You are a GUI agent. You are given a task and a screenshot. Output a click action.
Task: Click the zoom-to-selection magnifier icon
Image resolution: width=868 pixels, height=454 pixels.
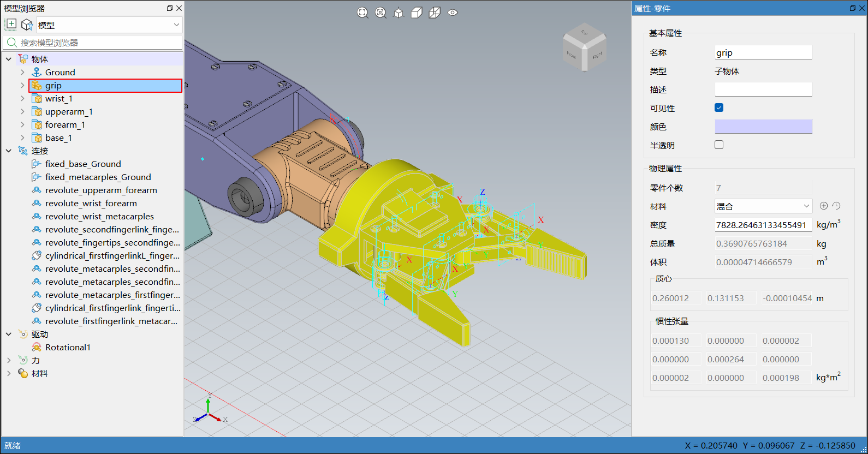tap(381, 13)
